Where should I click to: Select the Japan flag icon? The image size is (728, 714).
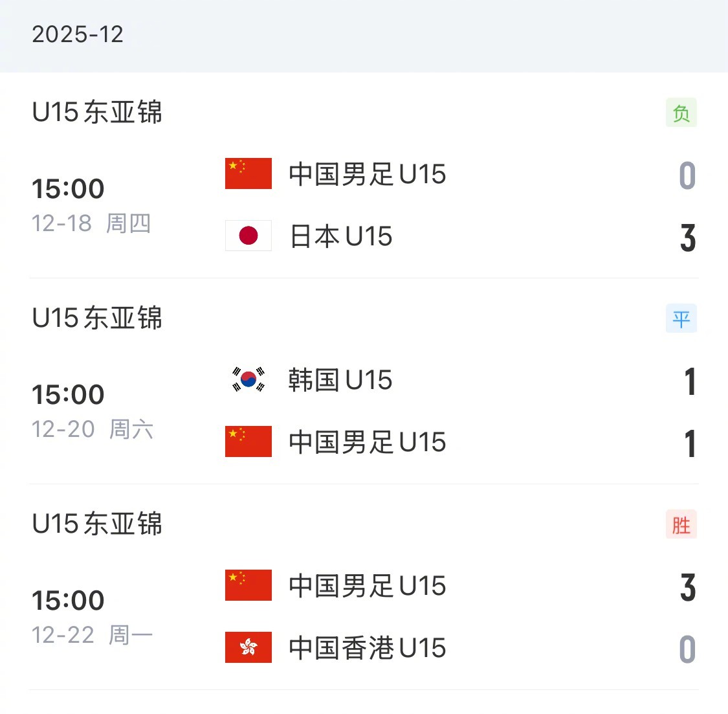(x=248, y=236)
